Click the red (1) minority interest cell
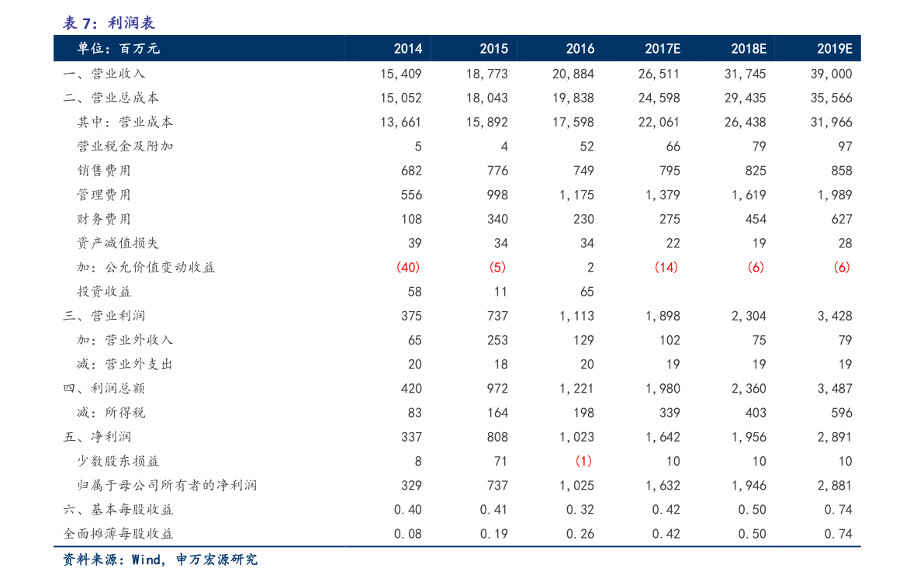 click(x=583, y=461)
